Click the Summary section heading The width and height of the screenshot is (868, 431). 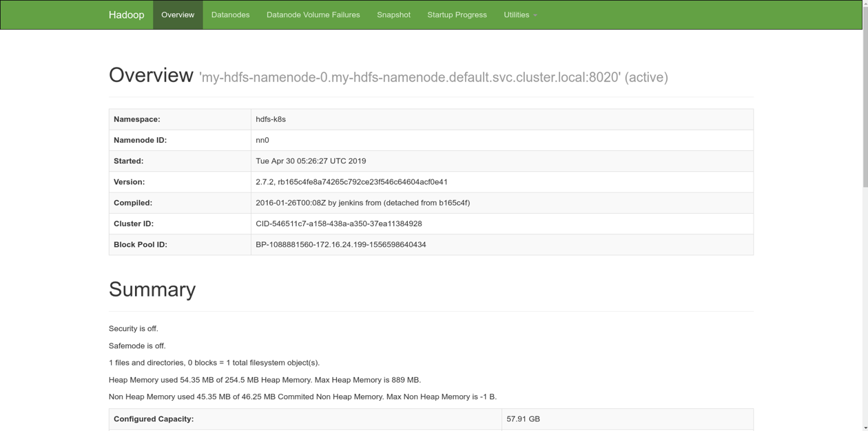coord(152,290)
